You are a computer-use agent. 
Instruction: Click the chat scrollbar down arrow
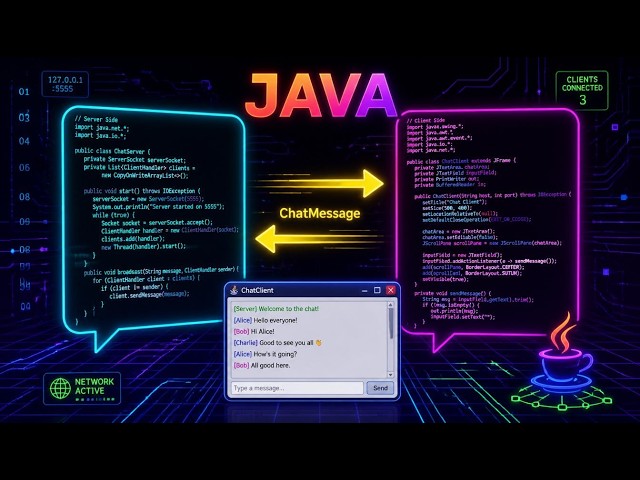391,375
